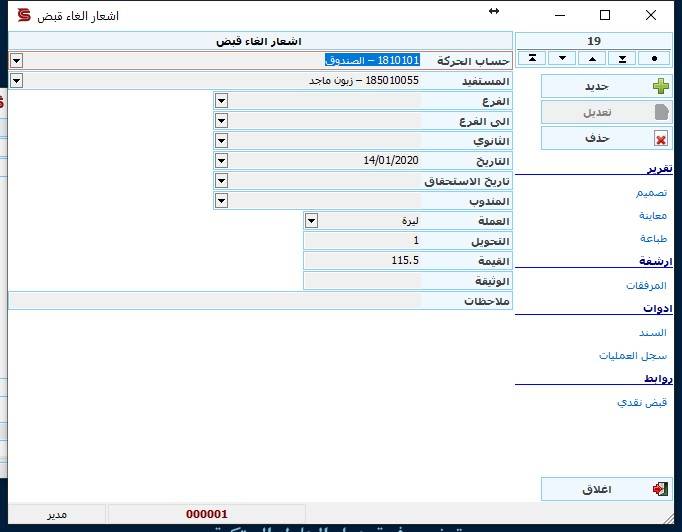This screenshot has height=532, width=682.
Task: Click the التحويل field with value 1
Action: 362,241
